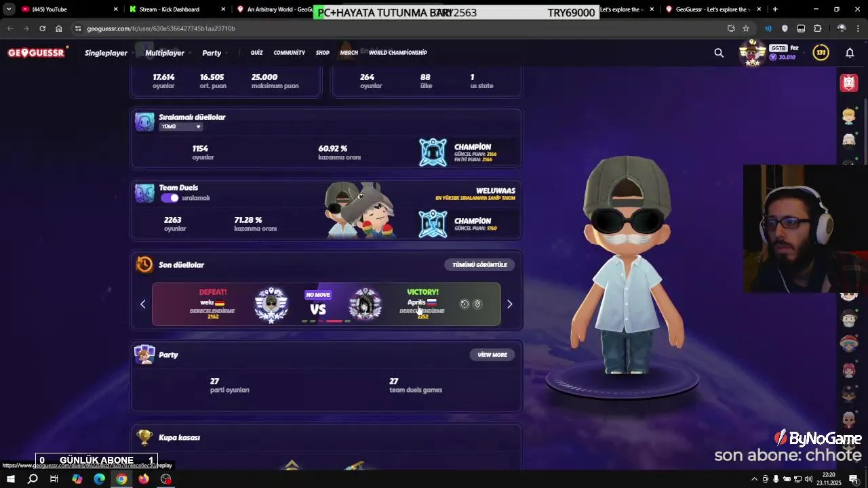The image size is (868, 488).
Task: Open Firefox in the Windows taskbar
Action: pyautogui.click(x=144, y=479)
